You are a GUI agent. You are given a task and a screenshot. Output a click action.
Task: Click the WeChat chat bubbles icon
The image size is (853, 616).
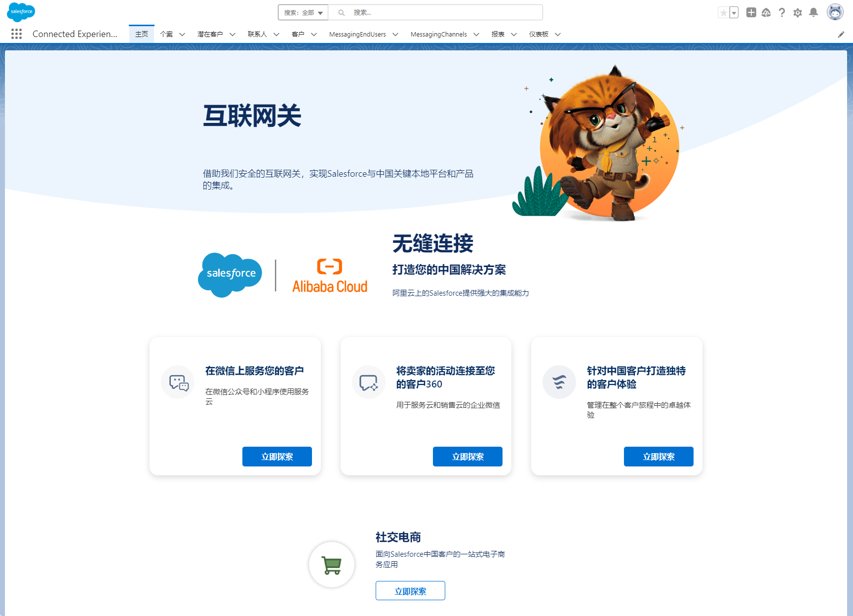click(x=178, y=382)
